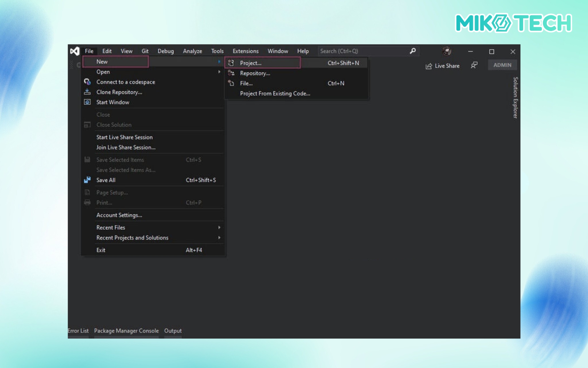The height and width of the screenshot is (368, 588).
Task: Click the New Project icon in submenu
Action: tap(231, 63)
